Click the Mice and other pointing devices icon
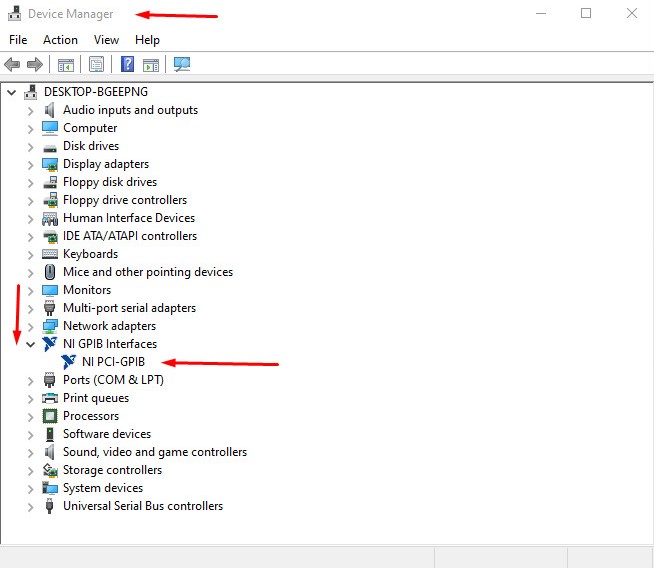 pos(50,272)
